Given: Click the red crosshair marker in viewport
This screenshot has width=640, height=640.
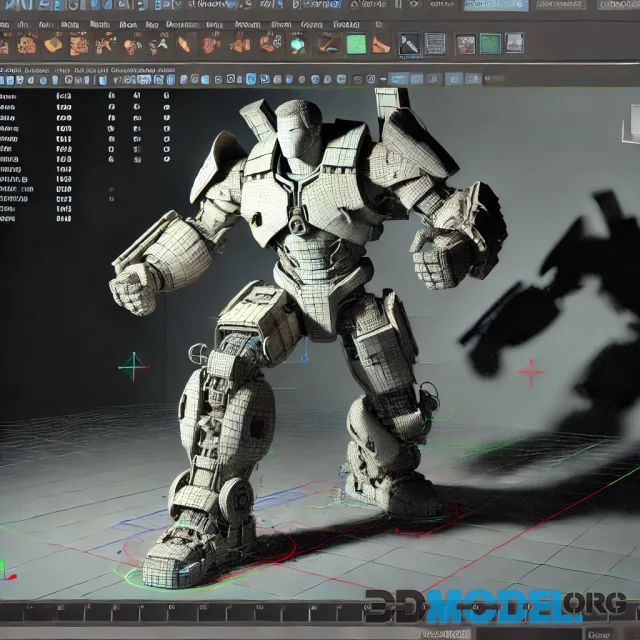Looking at the screenshot, I should point(531,372).
